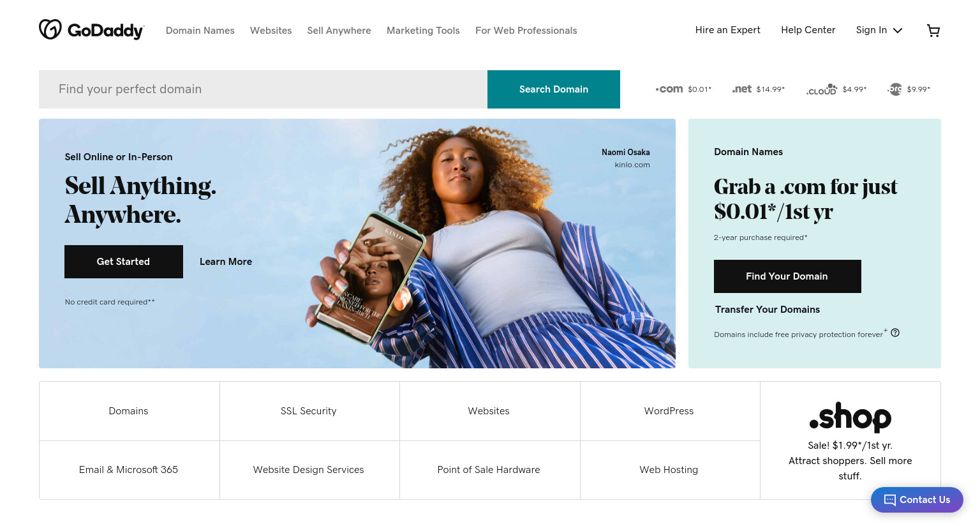Select the .net domain price icon

pyautogui.click(x=742, y=89)
